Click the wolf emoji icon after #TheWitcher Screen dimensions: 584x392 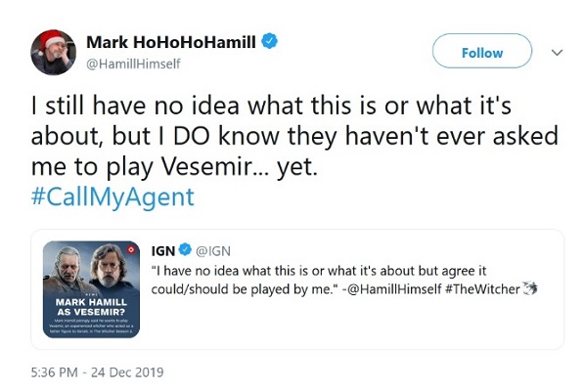click(529, 288)
